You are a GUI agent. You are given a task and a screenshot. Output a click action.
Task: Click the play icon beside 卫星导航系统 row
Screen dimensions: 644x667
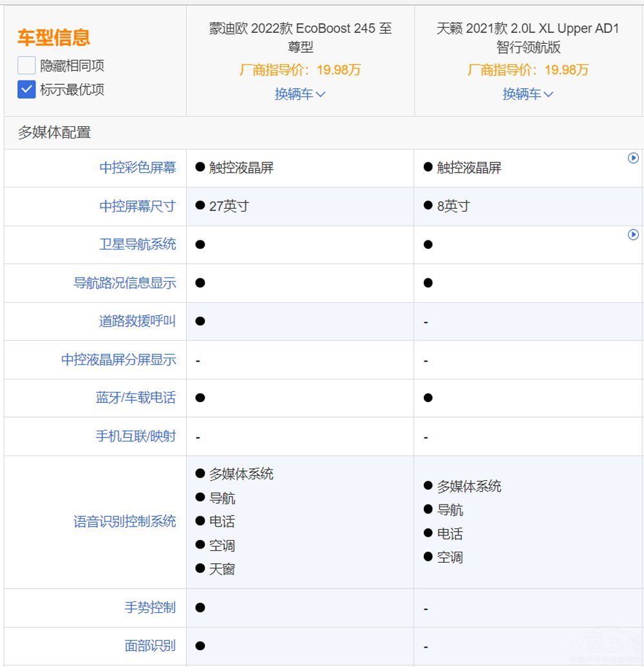click(634, 235)
